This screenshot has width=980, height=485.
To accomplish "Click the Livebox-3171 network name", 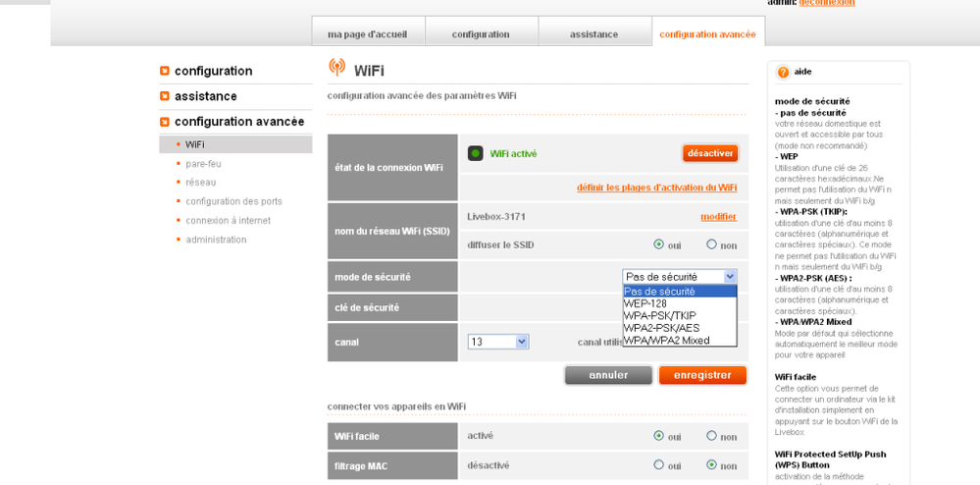I will (496, 217).
